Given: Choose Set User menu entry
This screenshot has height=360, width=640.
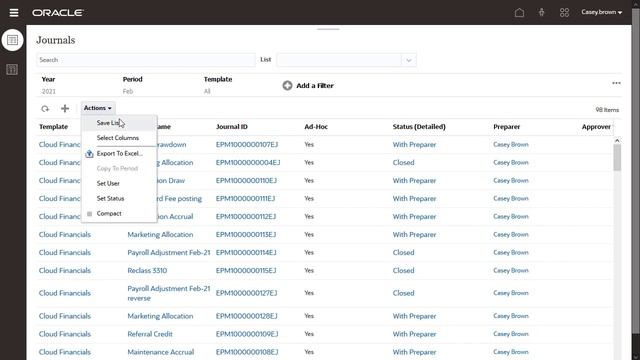Looking at the screenshot, I should 108,184.
